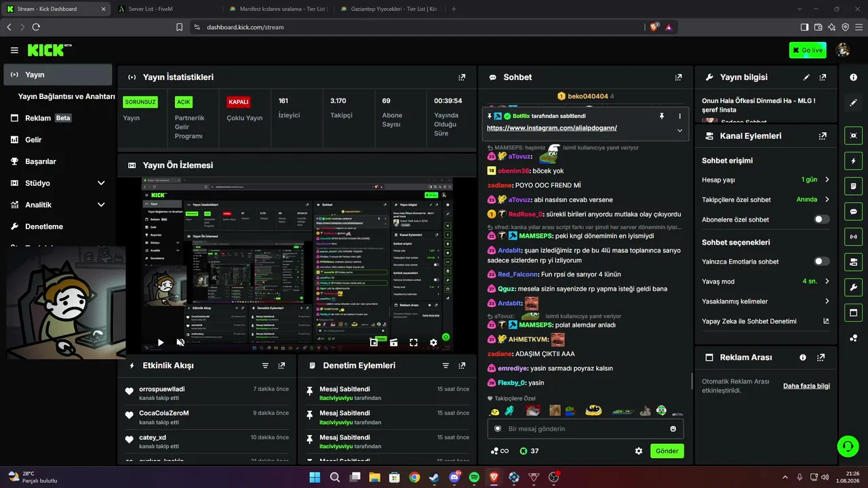
Task: Unmute the stream preview player
Action: click(x=180, y=342)
